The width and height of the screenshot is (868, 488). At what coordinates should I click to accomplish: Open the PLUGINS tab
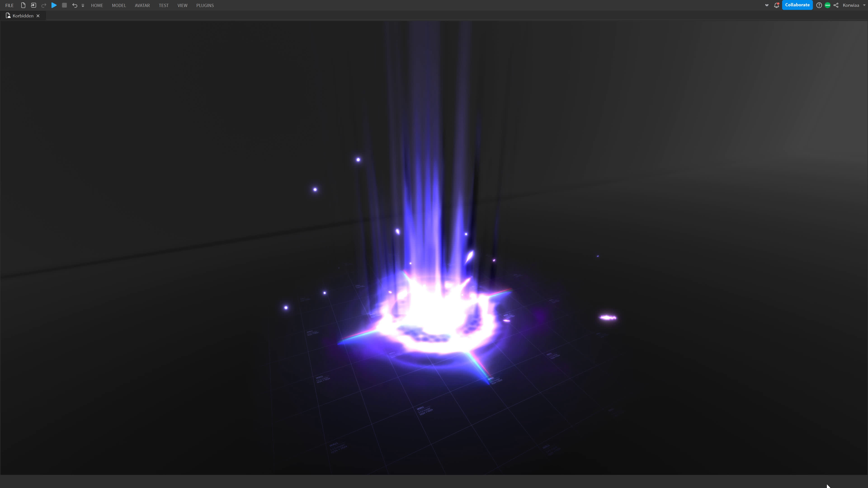click(x=205, y=5)
